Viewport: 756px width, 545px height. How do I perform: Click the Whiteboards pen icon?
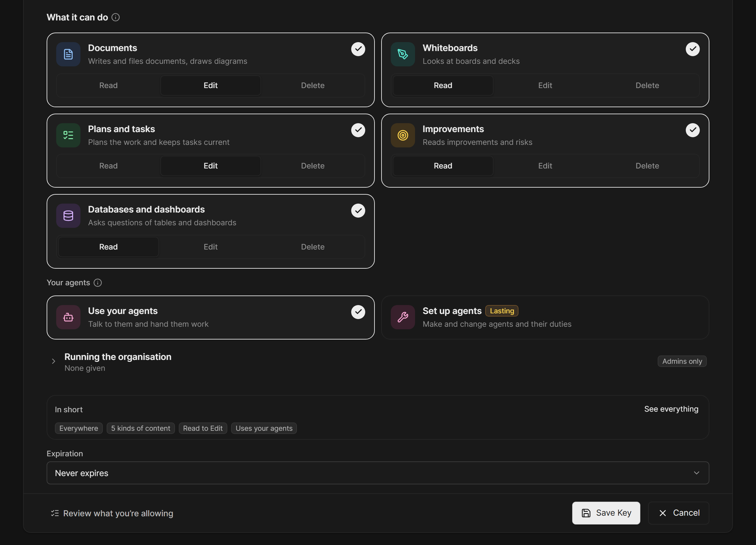[403, 54]
